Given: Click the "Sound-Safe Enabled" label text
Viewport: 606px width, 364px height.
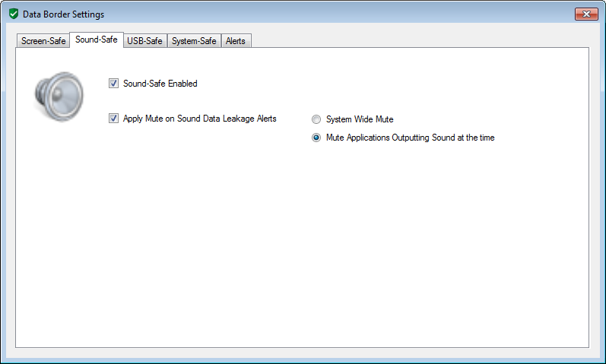Looking at the screenshot, I should click(x=160, y=84).
